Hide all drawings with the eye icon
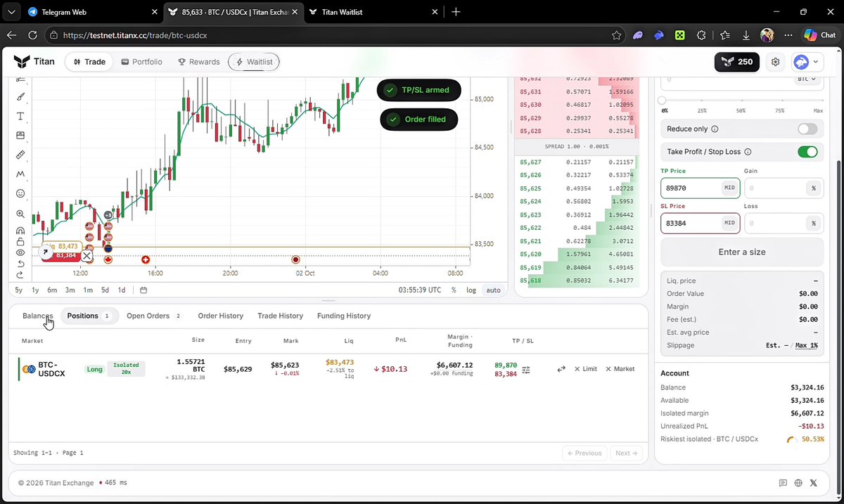The width and height of the screenshot is (844, 504). (20, 252)
